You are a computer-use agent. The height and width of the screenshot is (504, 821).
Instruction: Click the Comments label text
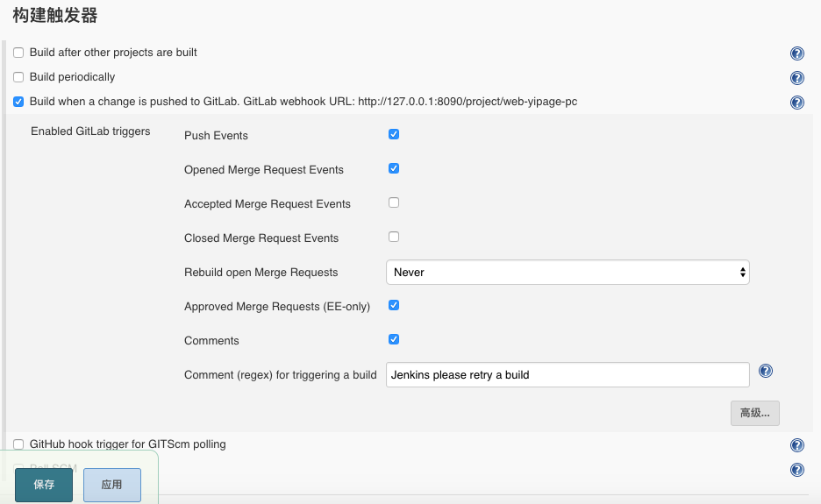pos(211,341)
